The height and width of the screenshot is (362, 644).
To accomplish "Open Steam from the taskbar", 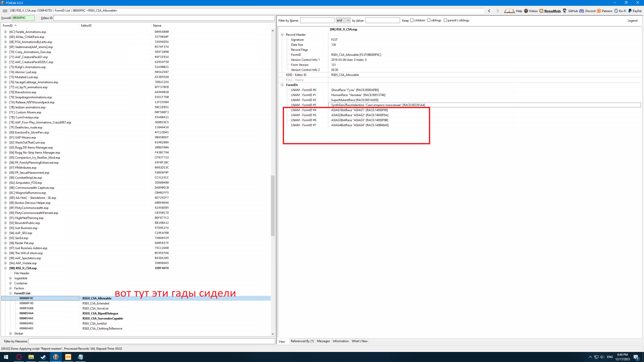I will (43, 357).
